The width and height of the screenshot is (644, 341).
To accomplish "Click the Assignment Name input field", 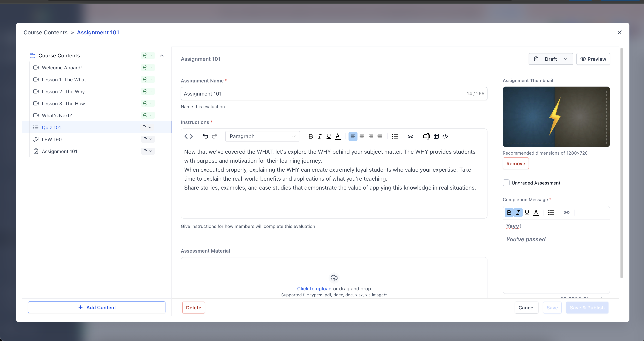I will pos(323,93).
